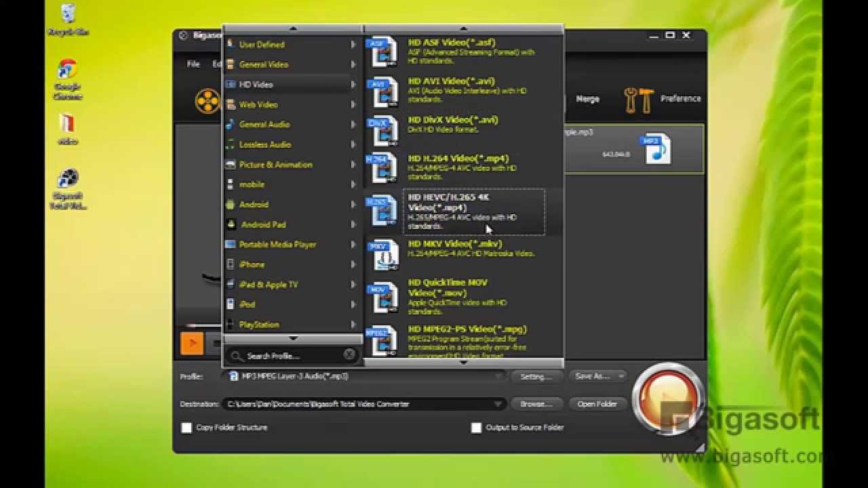Click the PlayStation icon
The width and height of the screenshot is (868, 488).
(231, 325)
